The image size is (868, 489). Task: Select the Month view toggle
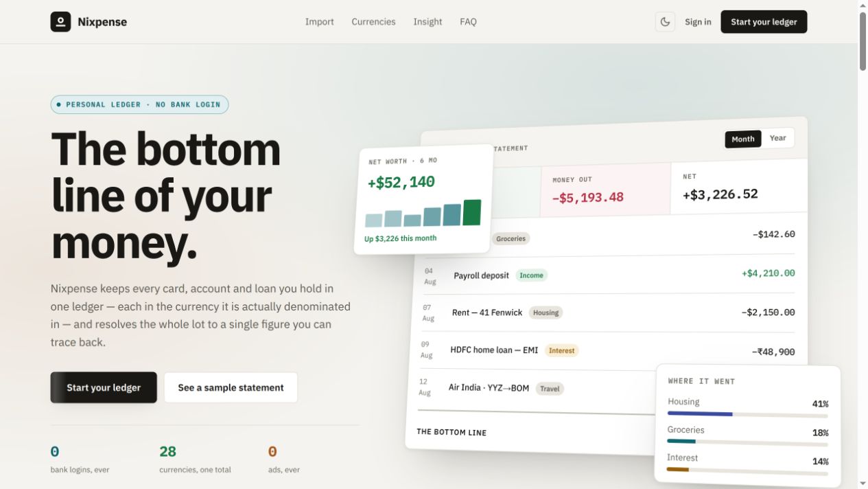point(742,139)
